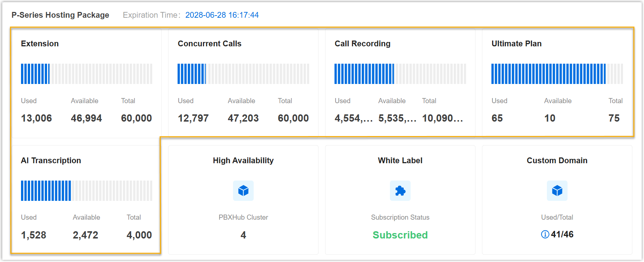Click the Custom Domain 41/46 value

tap(562, 234)
